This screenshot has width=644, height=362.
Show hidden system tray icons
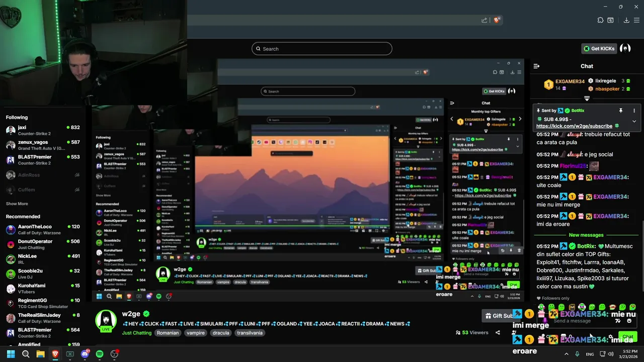tap(567, 354)
